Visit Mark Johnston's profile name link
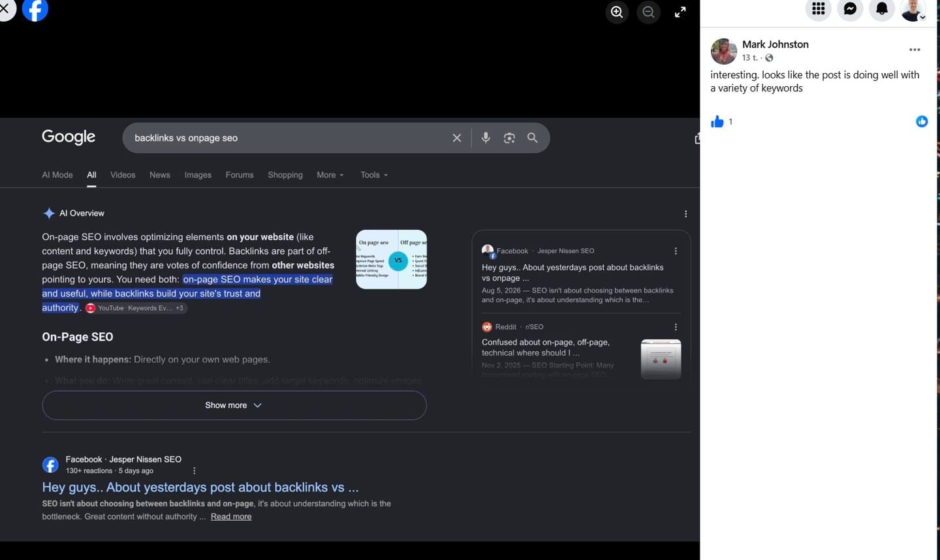Screen dimensions: 940x560 click(x=775, y=44)
